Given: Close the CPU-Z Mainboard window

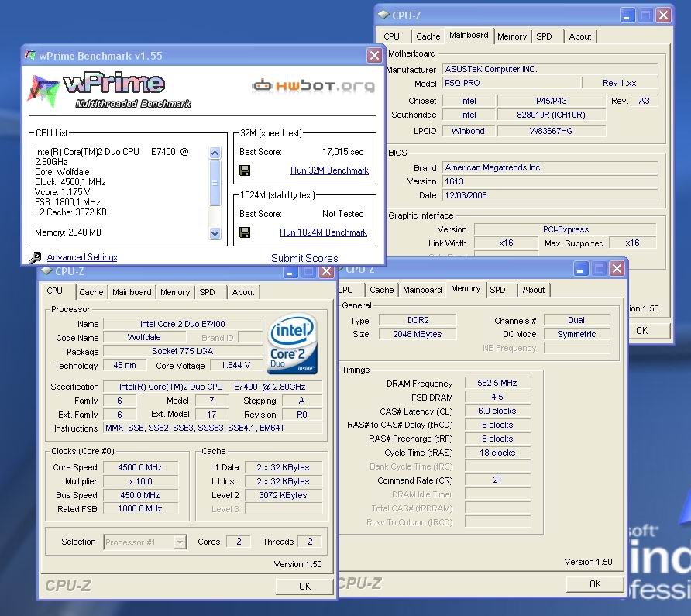Looking at the screenshot, I should [x=663, y=15].
